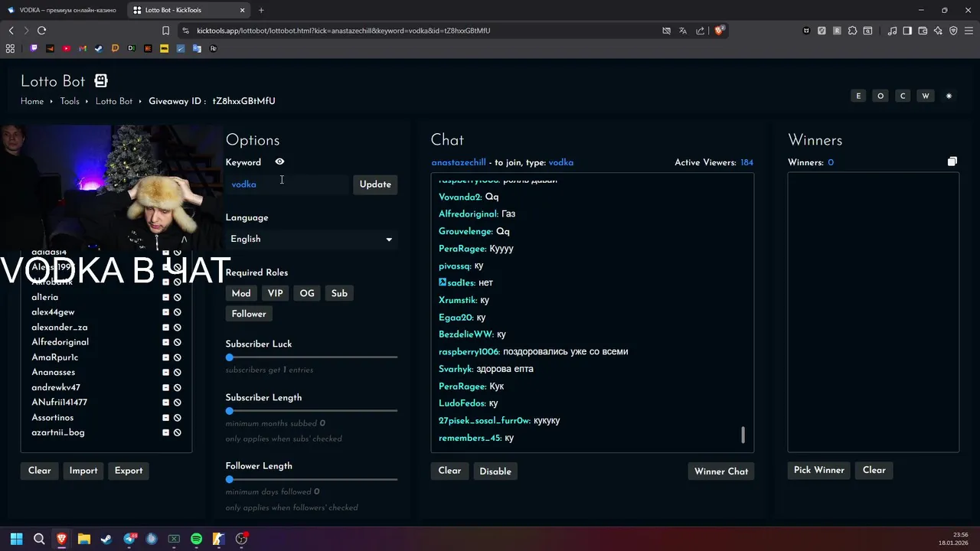
Task: Clear the winners list
Action: point(874,470)
